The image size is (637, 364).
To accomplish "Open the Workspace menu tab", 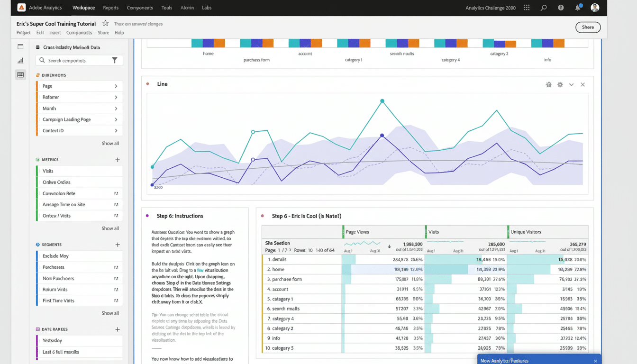I will (83, 8).
